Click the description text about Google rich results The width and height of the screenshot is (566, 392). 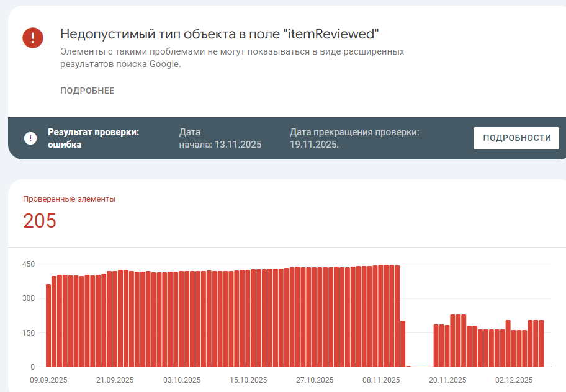coord(232,58)
